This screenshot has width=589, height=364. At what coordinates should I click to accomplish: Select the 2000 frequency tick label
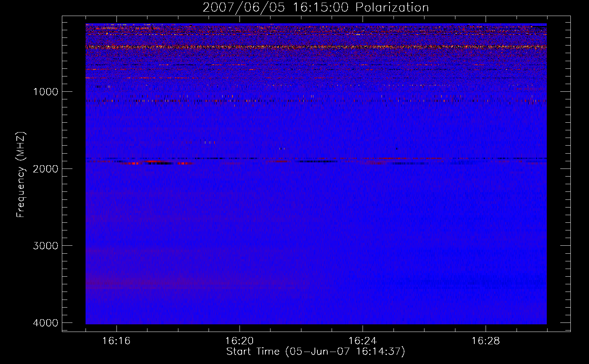[x=46, y=169]
